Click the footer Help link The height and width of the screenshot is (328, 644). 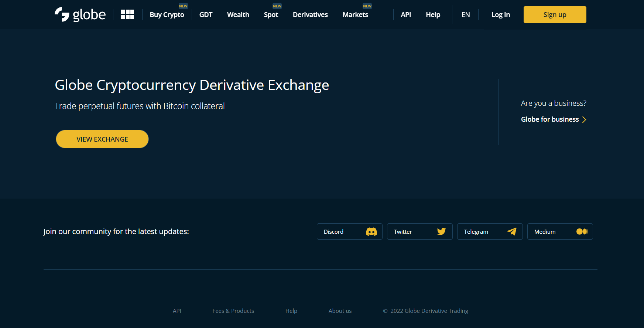(x=291, y=311)
